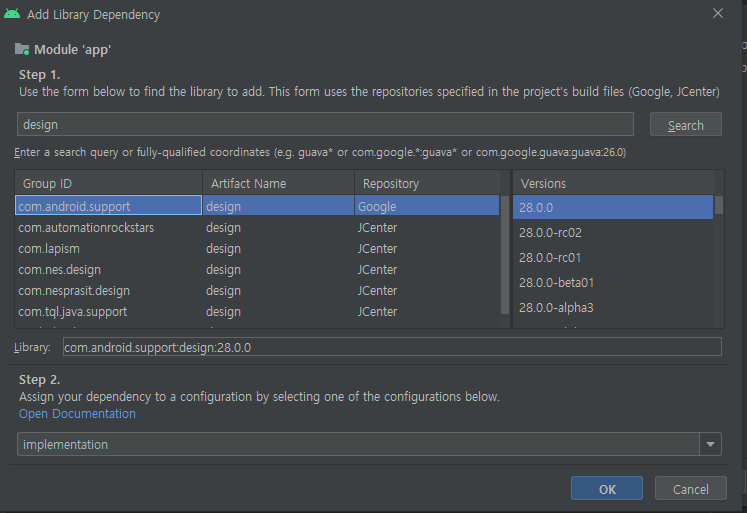Image resolution: width=747 pixels, height=513 pixels.
Task: Click the Cancel button
Action: coord(691,489)
